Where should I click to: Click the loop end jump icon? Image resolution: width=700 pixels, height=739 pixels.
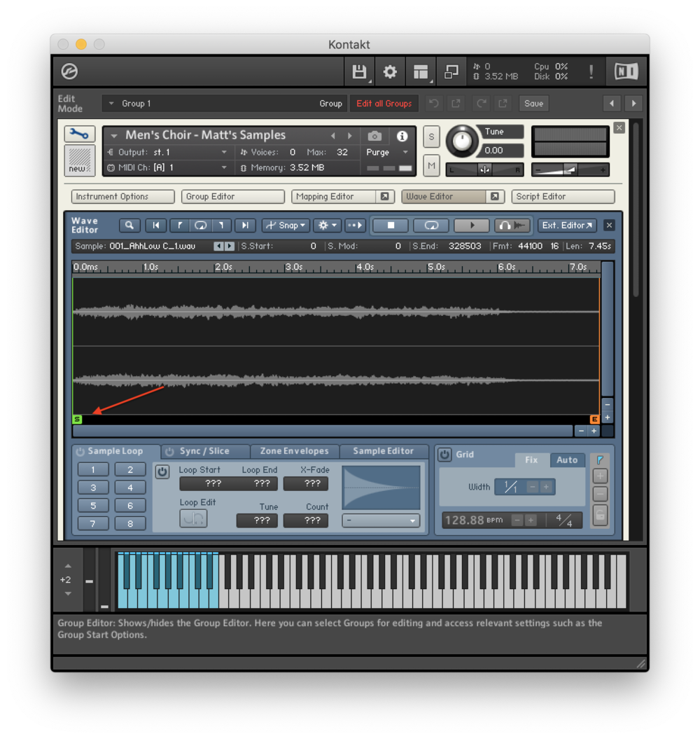tap(221, 226)
